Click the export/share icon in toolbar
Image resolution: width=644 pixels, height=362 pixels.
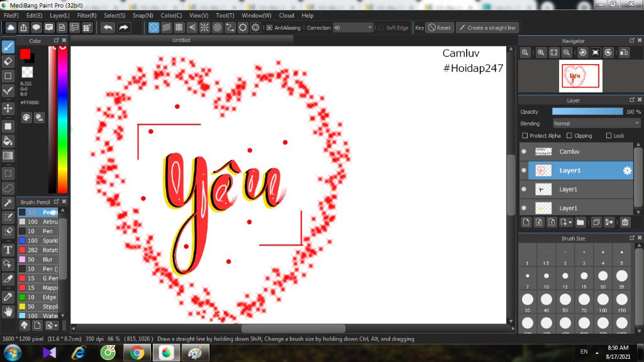tap(23, 28)
